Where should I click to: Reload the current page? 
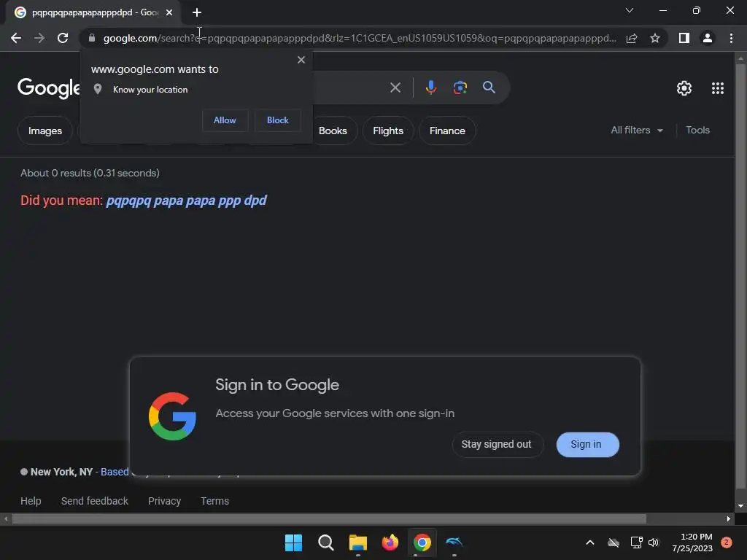[63, 38]
